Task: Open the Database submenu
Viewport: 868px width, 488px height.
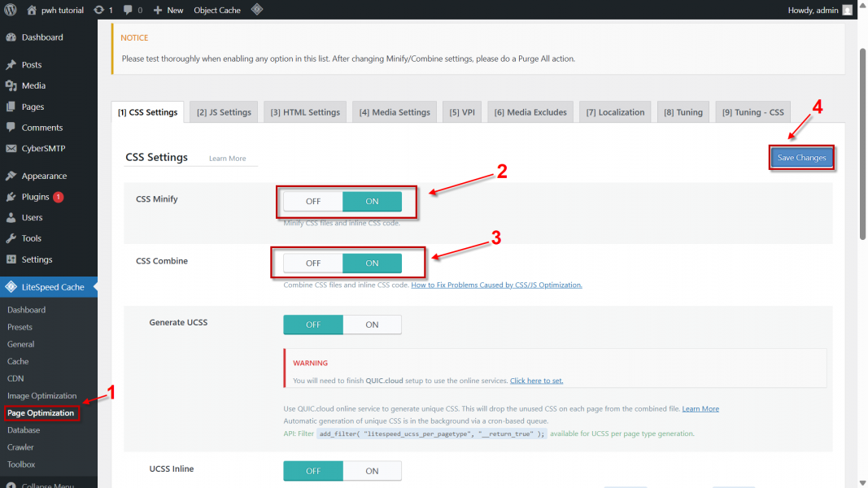Action: 24,430
